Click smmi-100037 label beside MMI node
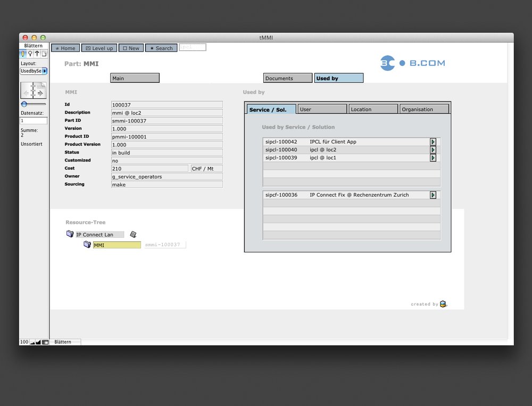The image size is (532, 406). [x=165, y=244]
